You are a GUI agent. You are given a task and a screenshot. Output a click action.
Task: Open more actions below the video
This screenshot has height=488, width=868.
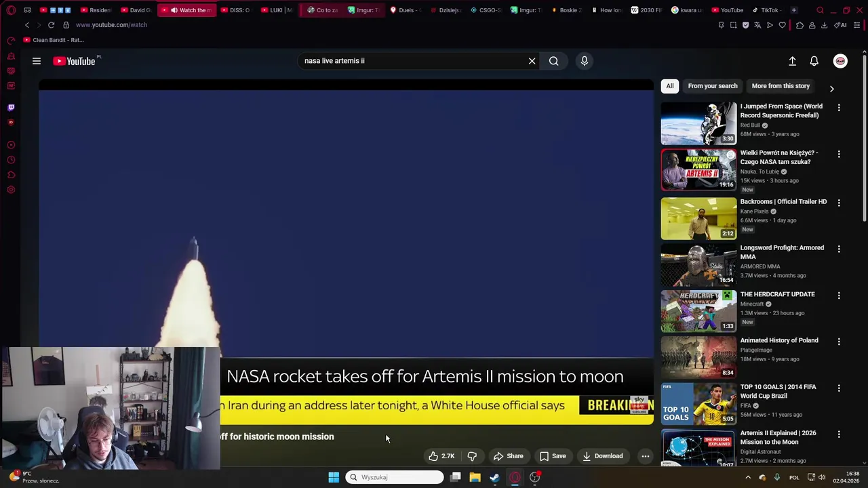pyautogui.click(x=646, y=456)
